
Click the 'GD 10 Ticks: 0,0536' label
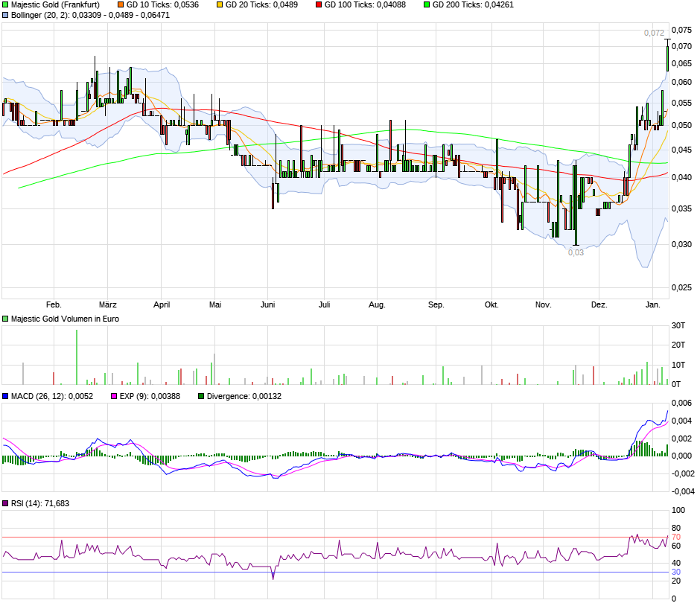coord(162,5)
